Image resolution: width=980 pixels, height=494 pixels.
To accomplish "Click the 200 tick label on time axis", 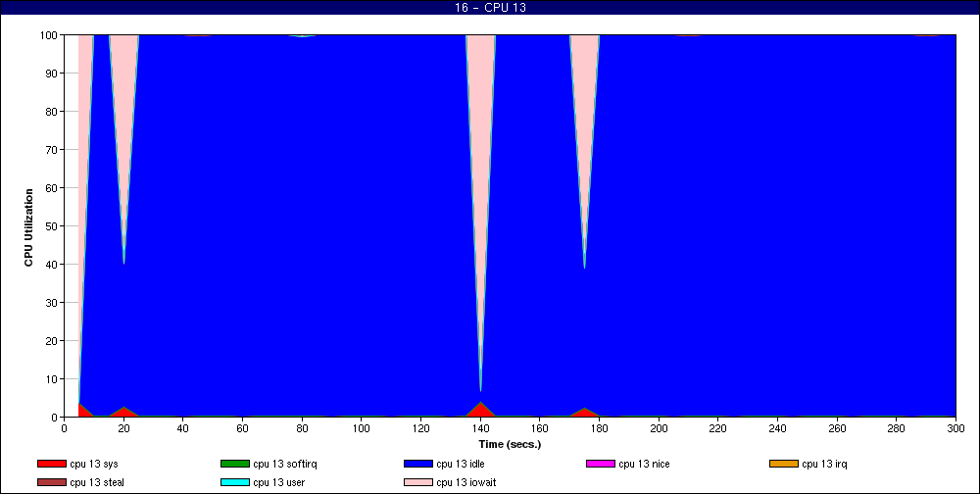I will coord(659,428).
